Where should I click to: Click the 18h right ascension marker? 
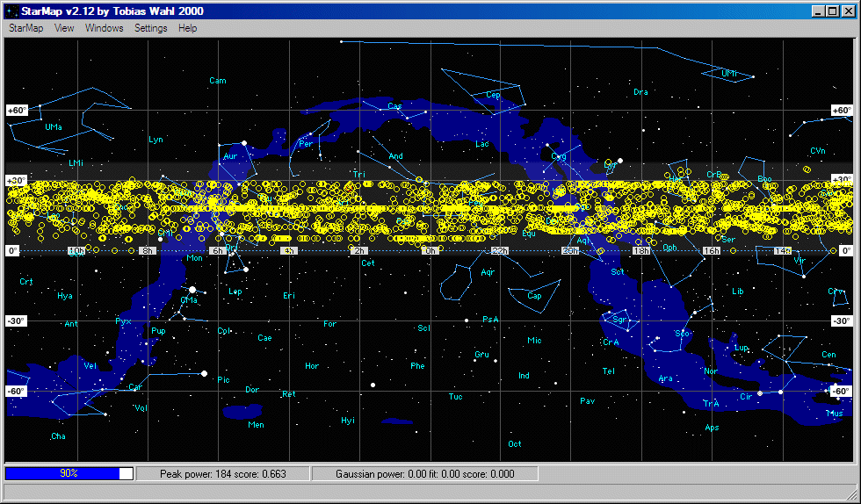pos(641,251)
